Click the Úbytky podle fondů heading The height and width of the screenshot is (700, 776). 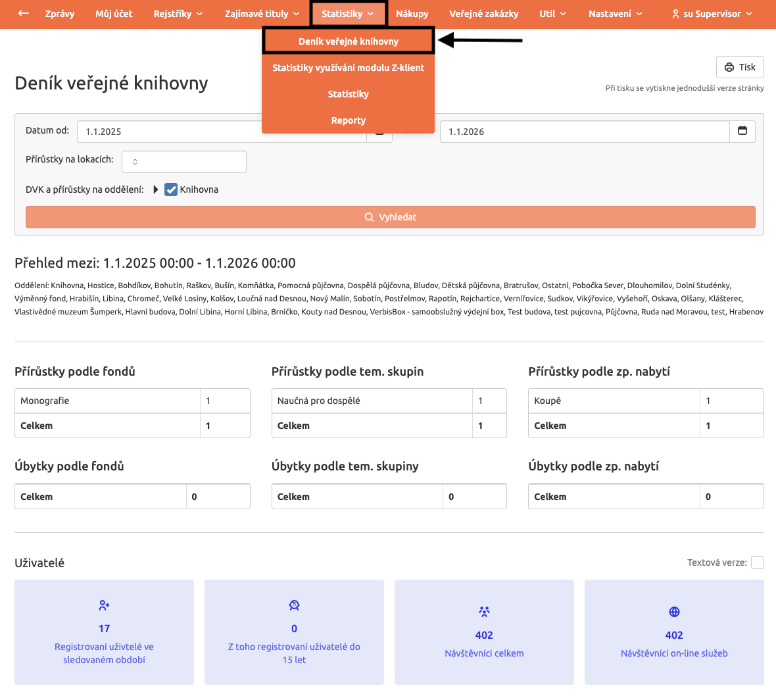[x=69, y=466]
